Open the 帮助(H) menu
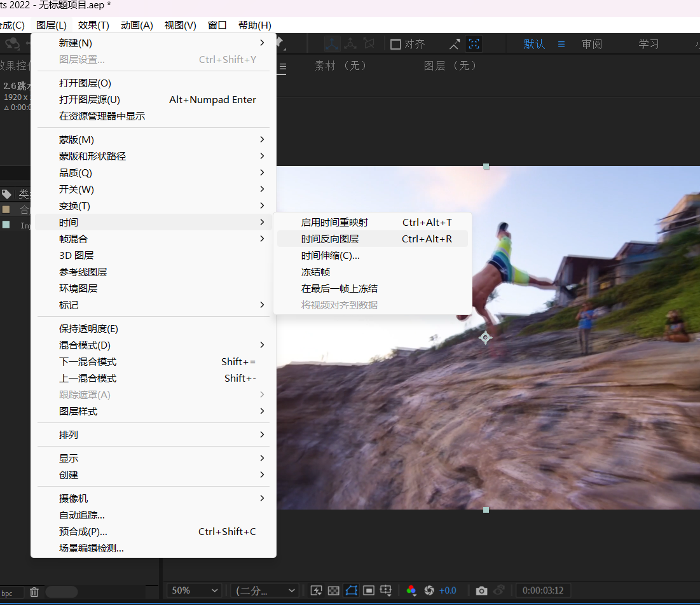The image size is (700, 605). tap(254, 25)
